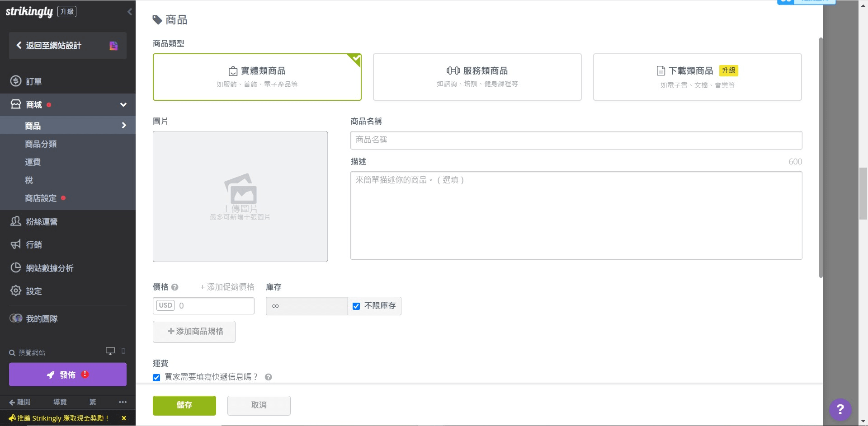Open the help question mark icon
The image size is (868, 426).
pyautogui.click(x=840, y=409)
